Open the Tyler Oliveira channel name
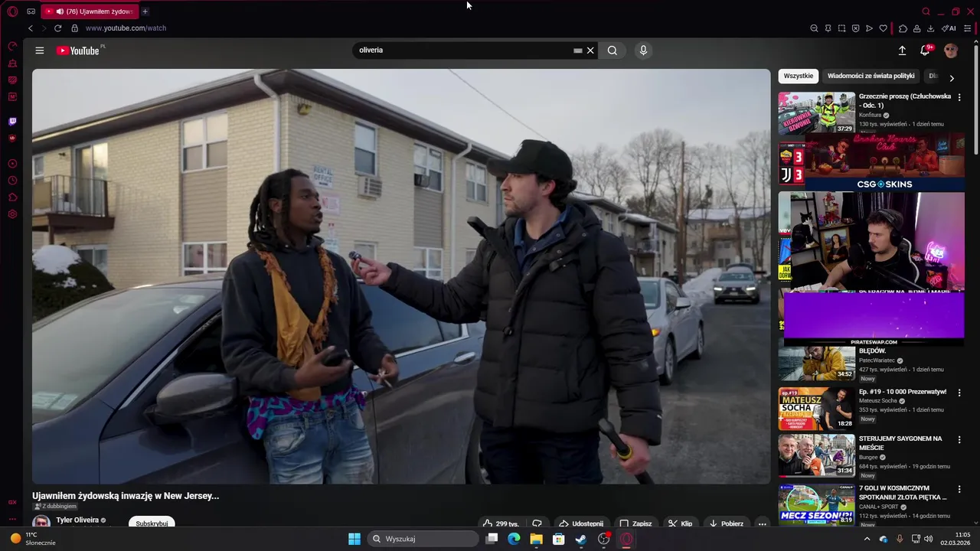Image resolution: width=980 pixels, height=551 pixels. (77, 520)
